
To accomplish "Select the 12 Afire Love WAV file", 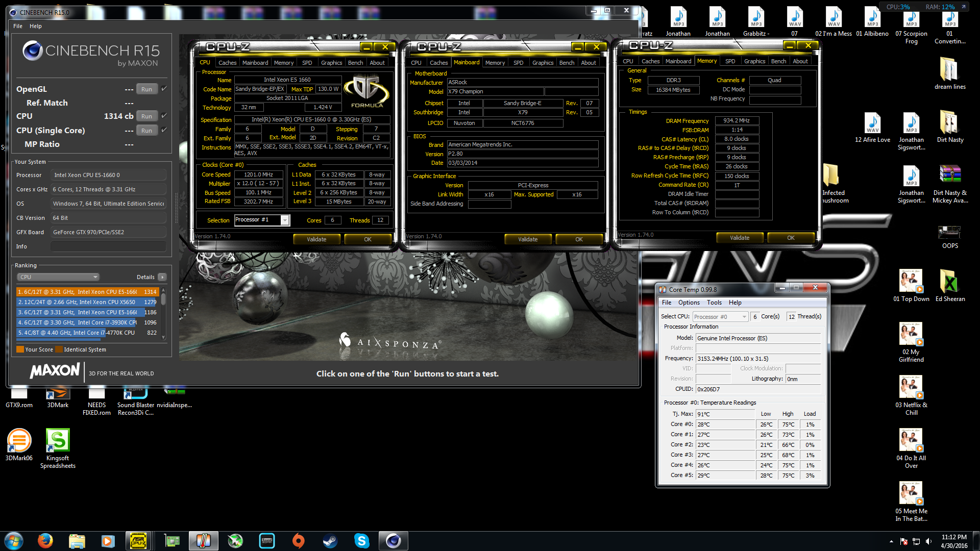I will click(872, 127).
